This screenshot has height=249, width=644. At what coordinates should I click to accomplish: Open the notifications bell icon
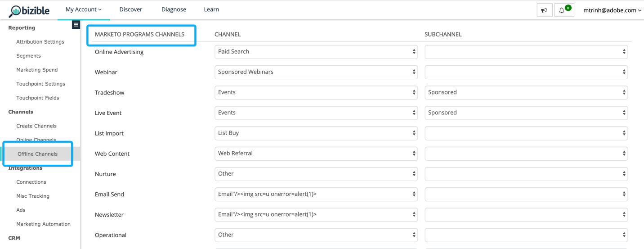click(x=562, y=10)
